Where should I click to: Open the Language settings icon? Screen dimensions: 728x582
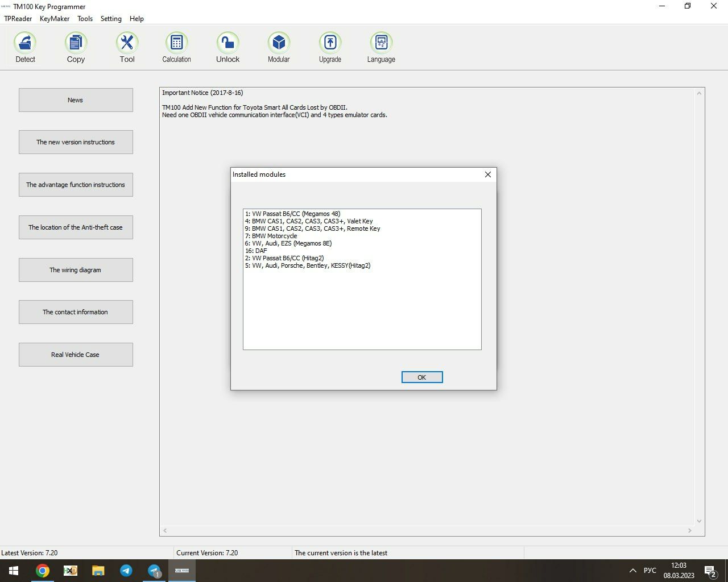pos(381,43)
